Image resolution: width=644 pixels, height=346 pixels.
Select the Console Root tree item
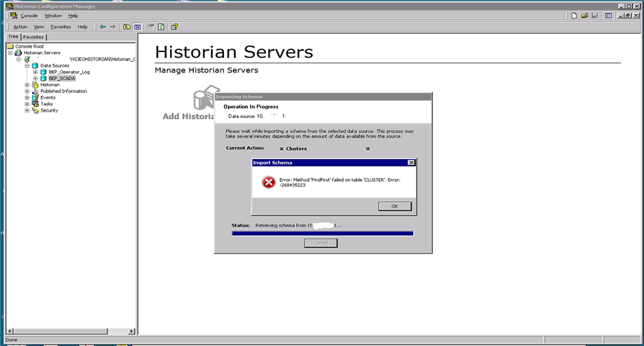point(29,47)
